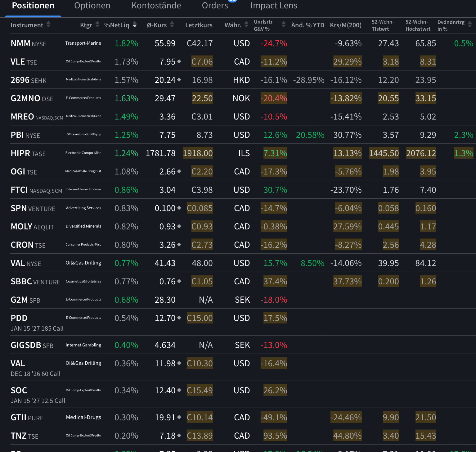The width and height of the screenshot is (476, 452).
Task: Click the Letztkurs column header
Action: click(199, 25)
